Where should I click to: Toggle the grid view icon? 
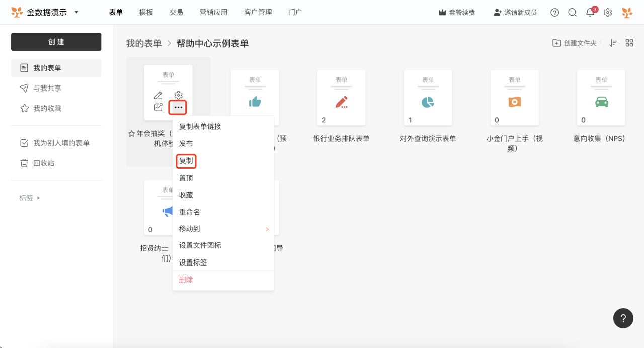pos(629,43)
